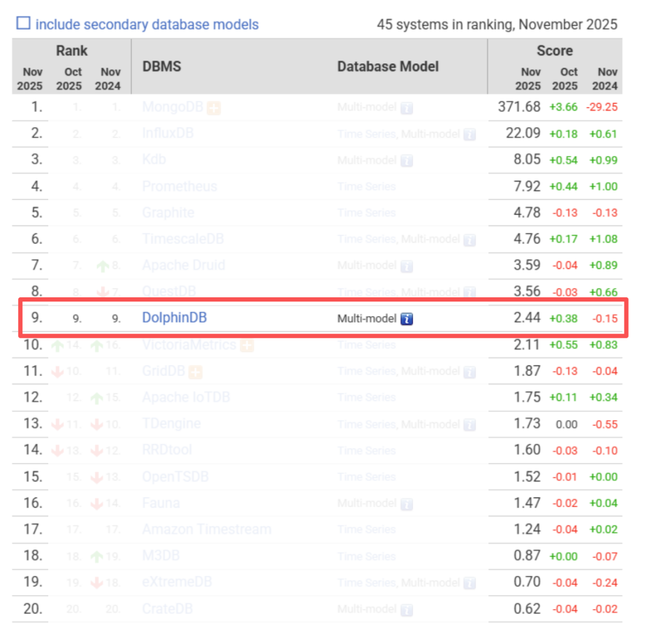Open the Apache Druid link
This screenshot has height=644, width=651.
tap(183, 265)
